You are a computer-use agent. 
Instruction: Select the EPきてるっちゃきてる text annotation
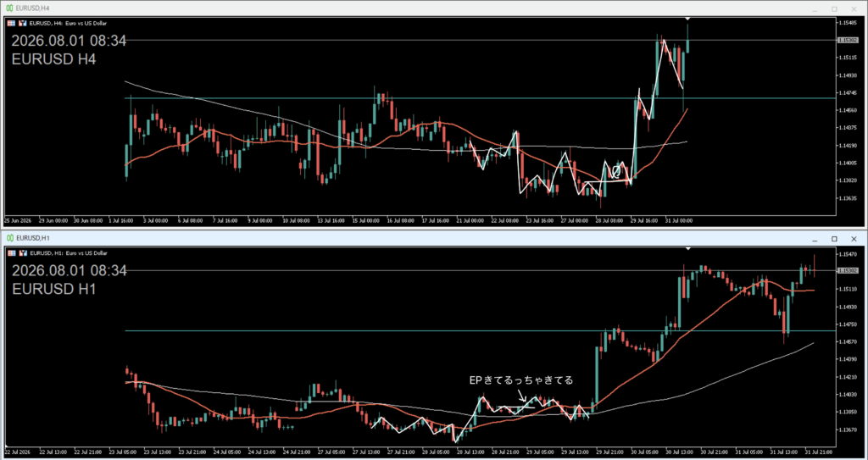point(521,380)
